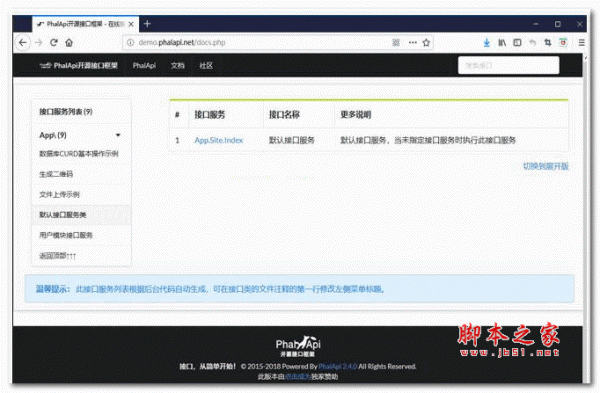The width and height of the screenshot is (600, 393).
Task: Open the browser home page icon
Action: (69, 42)
